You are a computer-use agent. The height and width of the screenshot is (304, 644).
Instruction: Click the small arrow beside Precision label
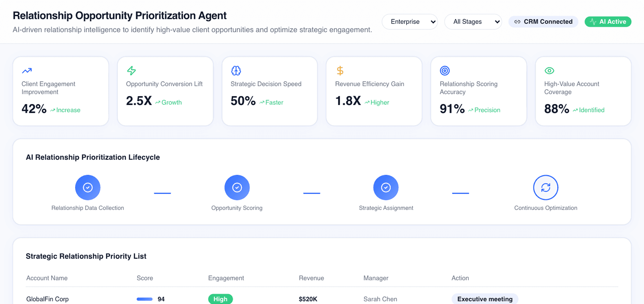(x=471, y=110)
